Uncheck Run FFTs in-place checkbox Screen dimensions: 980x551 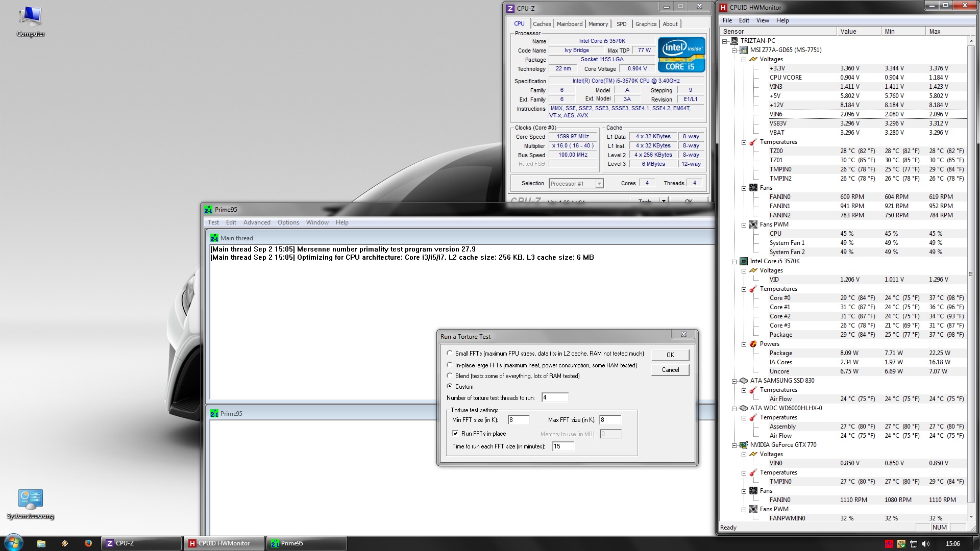pyautogui.click(x=455, y=433)
